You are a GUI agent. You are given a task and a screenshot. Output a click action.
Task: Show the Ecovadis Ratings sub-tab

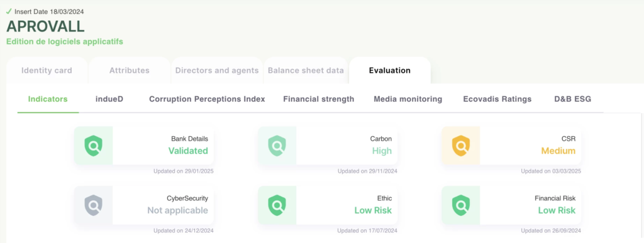click(497, 99)
